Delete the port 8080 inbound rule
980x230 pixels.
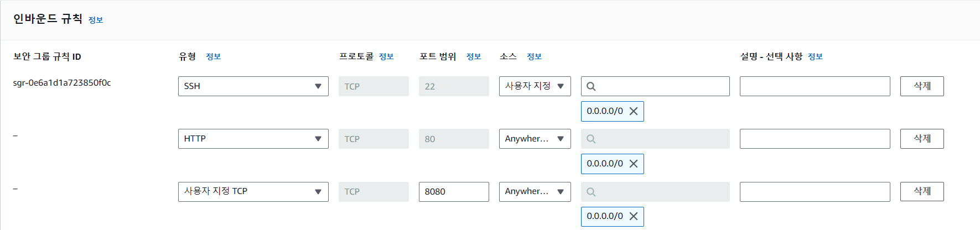click(x=922, y=191)
